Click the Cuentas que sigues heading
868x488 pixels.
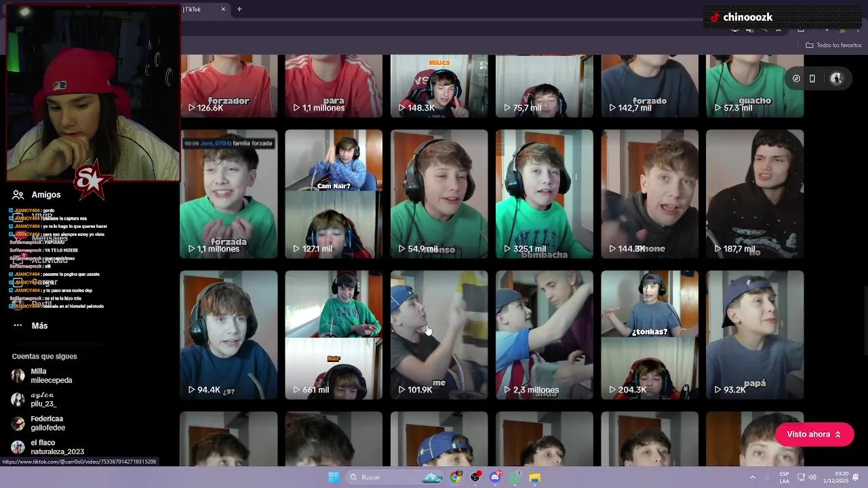tap(44, 357)
